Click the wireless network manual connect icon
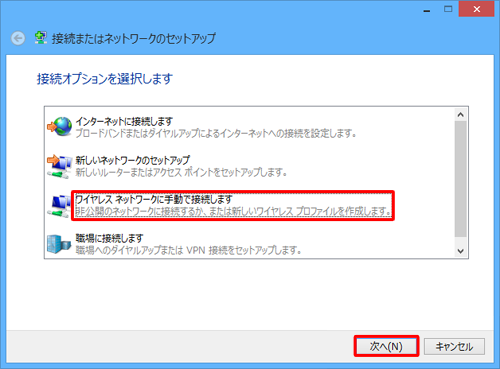This screenshot has height=369, width=500. pos(60,205)
